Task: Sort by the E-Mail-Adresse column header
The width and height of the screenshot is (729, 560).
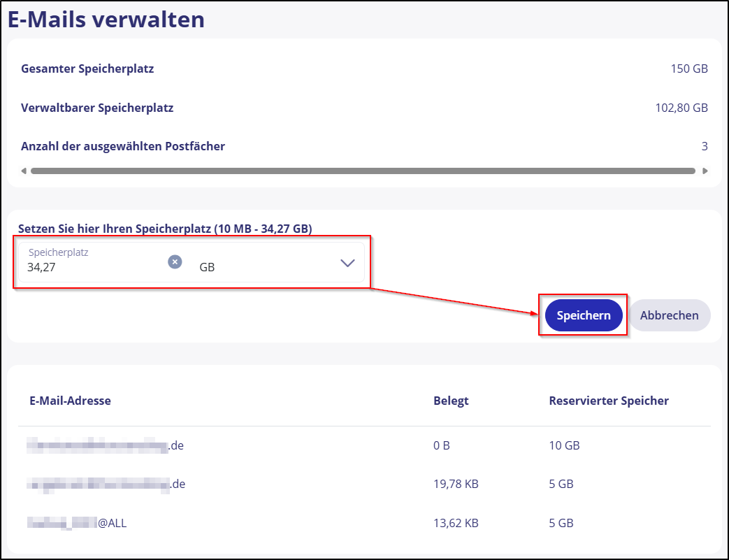Action: click(x=70, y=401)
